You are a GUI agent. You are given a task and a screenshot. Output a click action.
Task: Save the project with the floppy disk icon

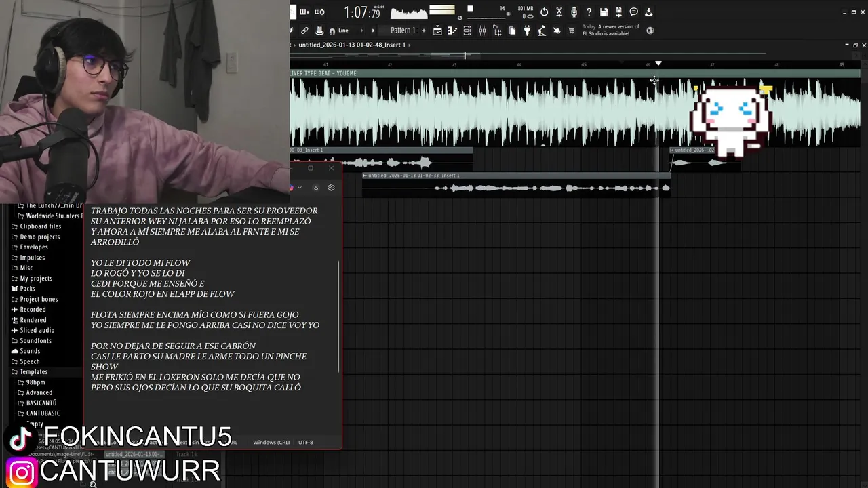pos(604,12)
